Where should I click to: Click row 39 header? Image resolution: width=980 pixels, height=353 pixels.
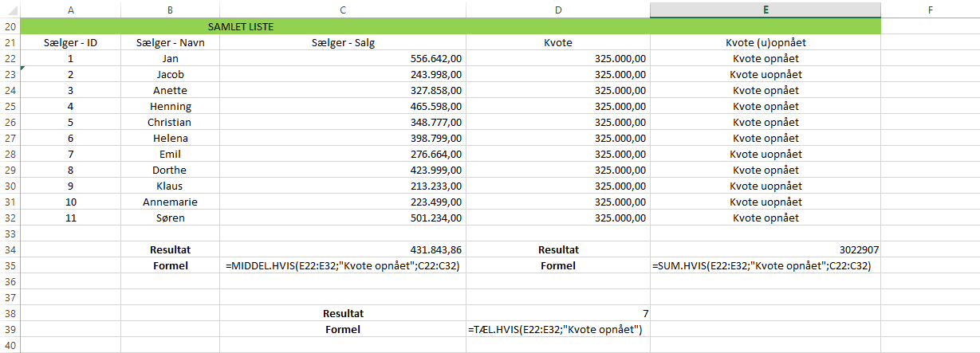tap(10, 329)
